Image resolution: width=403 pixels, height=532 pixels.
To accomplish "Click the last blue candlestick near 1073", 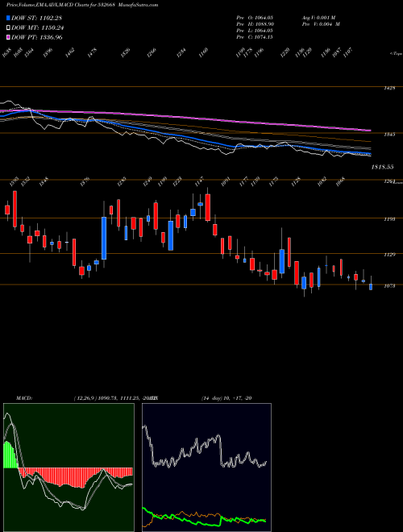I will [x=371, y=287].
